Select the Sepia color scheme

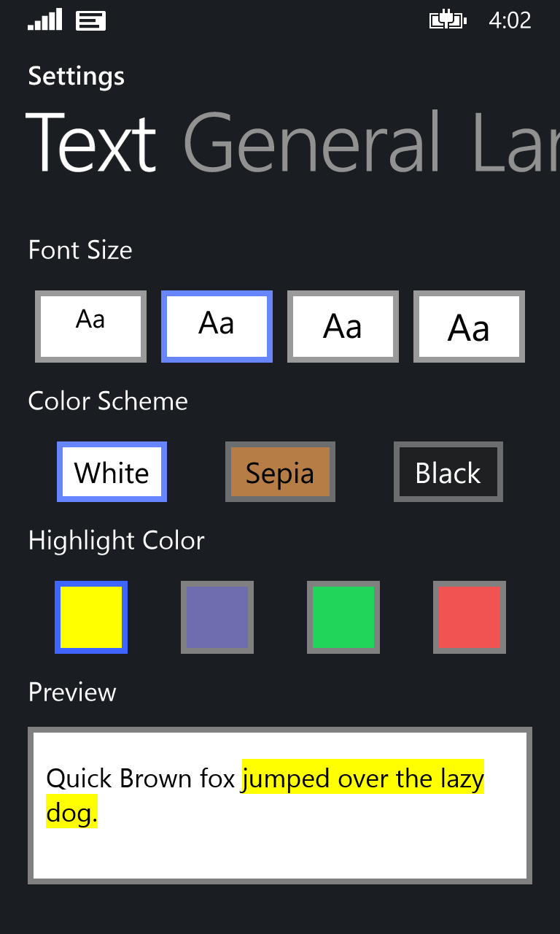click(280, 472)
